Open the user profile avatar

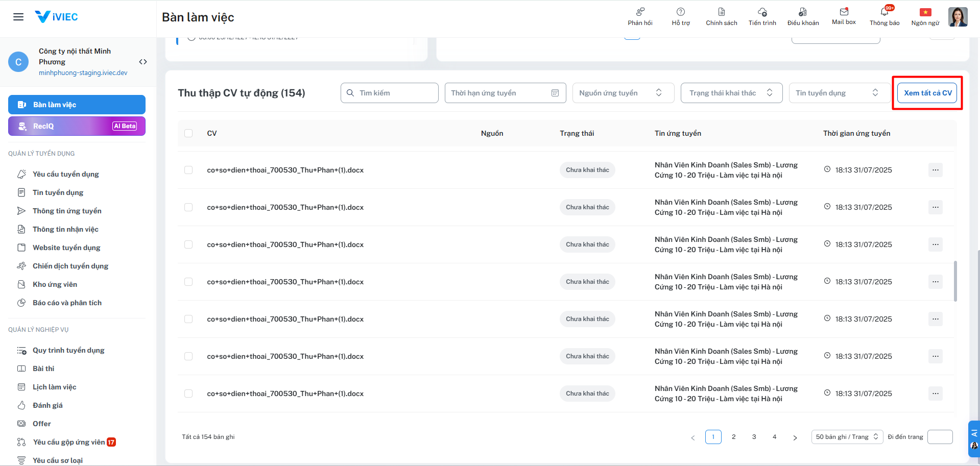pyautogui.click(x=958, y=17)
